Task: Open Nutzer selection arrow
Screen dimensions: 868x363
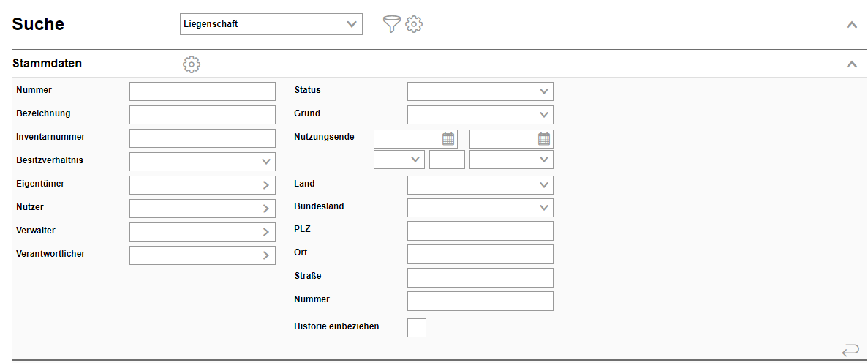Action: click(265, 209)
